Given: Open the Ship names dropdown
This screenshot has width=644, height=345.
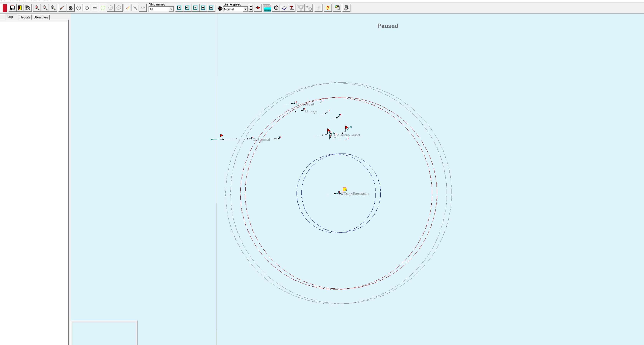Looking at the screenshot, I should (x=171, y=9).
